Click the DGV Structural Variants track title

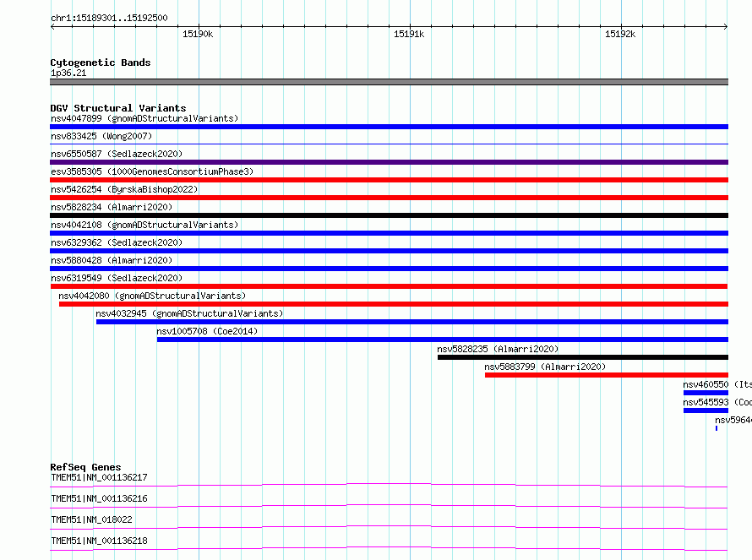pyautogui.click(x=118, y=108)
